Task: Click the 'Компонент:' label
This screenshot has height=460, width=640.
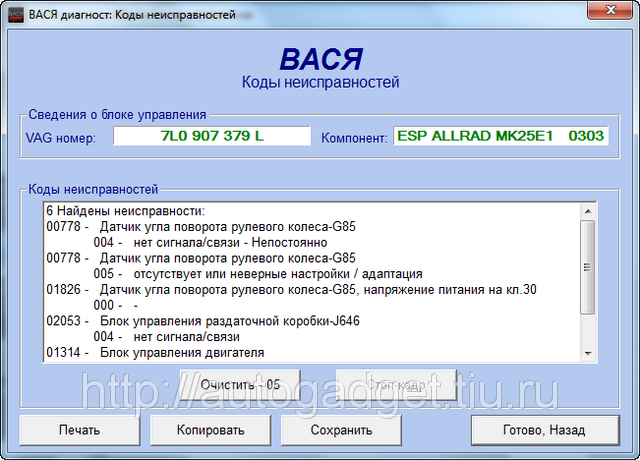Action: 354,138
